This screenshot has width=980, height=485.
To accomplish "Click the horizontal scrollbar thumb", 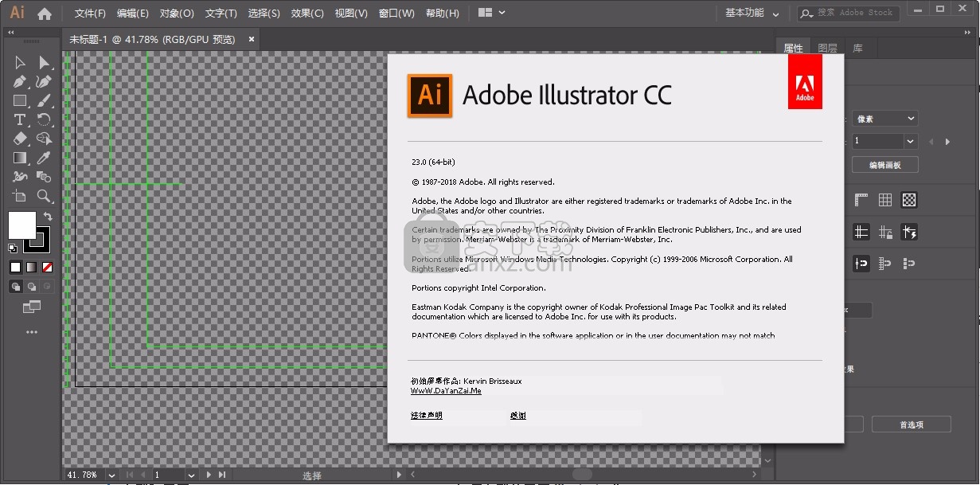I will [582, 474].
